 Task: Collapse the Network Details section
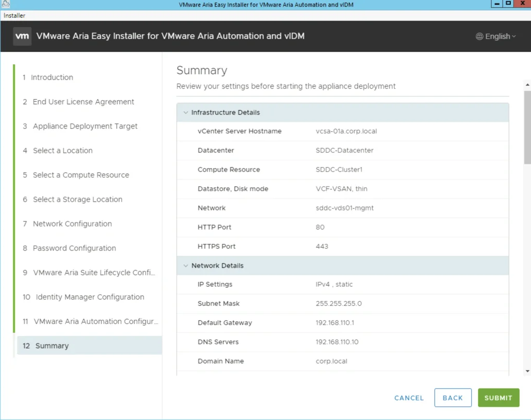point(186,266)
